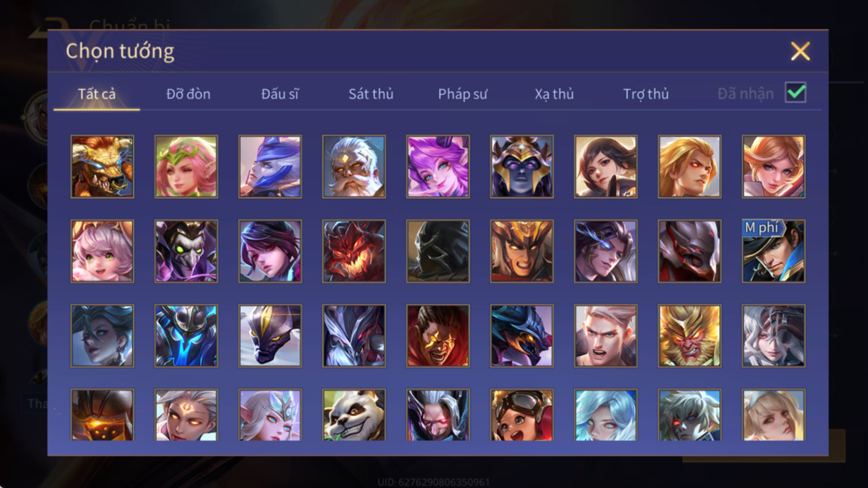Open the Đấu sĩ tab

[x=280, y=94]
